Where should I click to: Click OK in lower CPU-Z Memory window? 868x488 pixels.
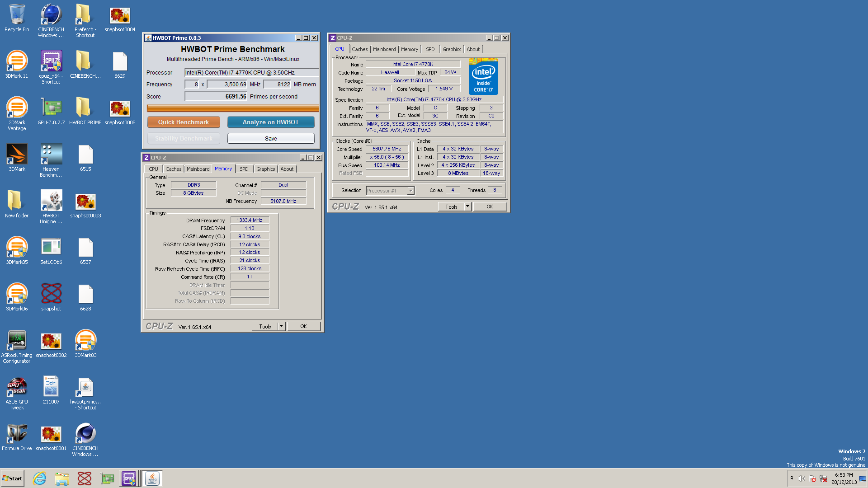(303, 326)
